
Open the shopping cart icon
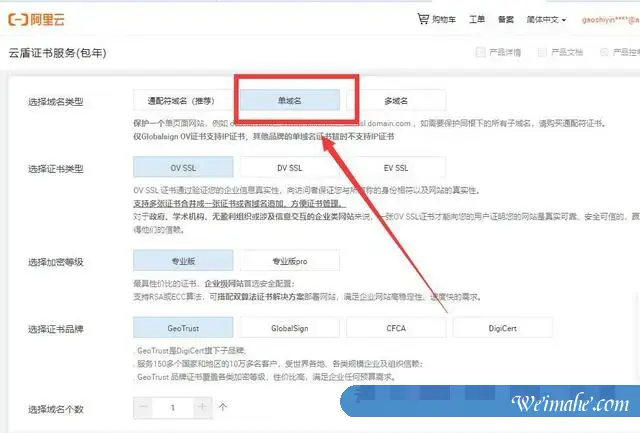click(x=423, y=18)
